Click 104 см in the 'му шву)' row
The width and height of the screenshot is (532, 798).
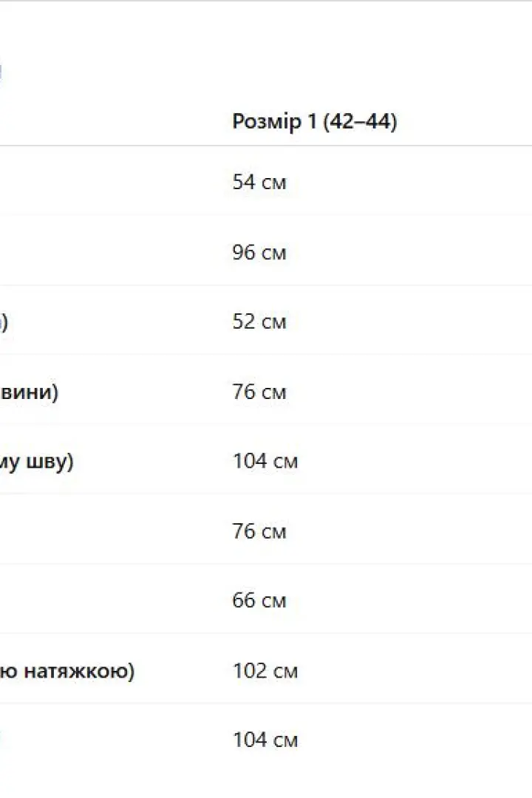[265, 461]
